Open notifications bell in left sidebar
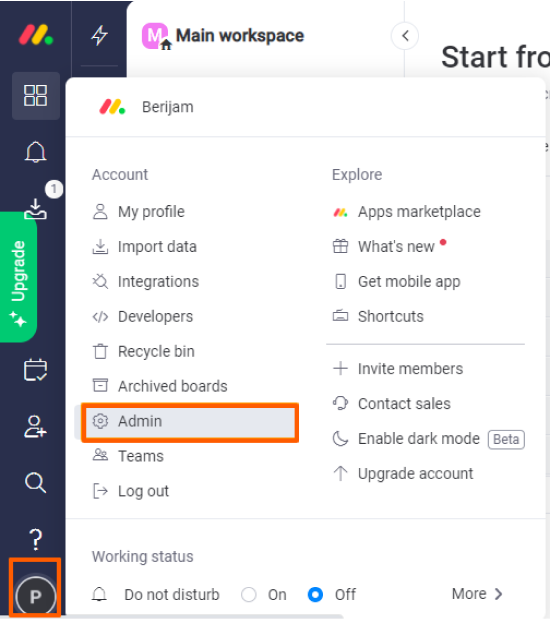 (x=36, y=152)
